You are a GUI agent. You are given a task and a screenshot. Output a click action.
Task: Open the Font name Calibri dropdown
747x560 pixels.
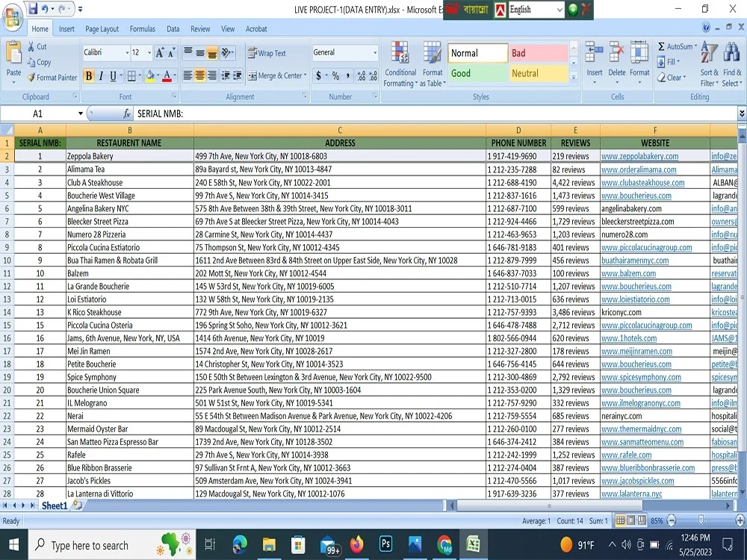127,52
